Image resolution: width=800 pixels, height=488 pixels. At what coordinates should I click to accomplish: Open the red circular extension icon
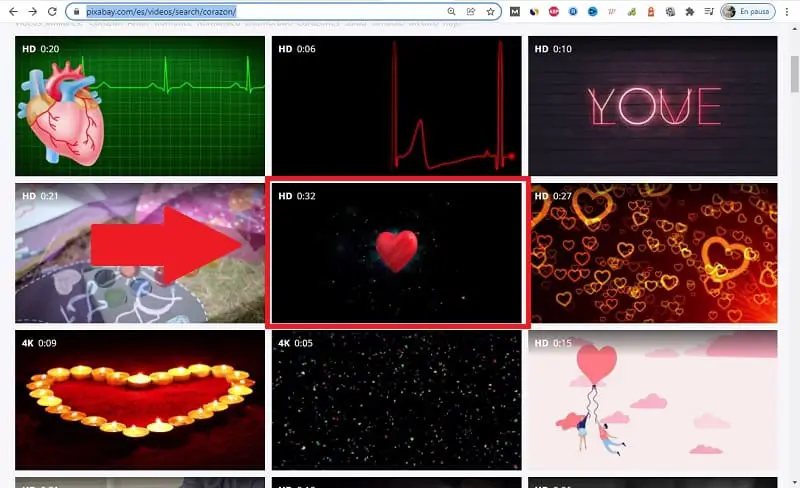pos(554,11)
